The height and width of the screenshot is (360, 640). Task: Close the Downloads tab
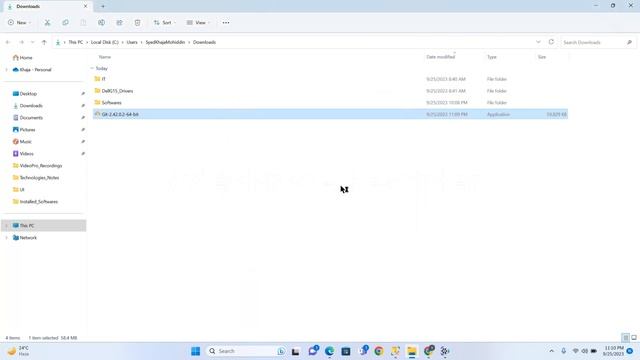point(85,7)
